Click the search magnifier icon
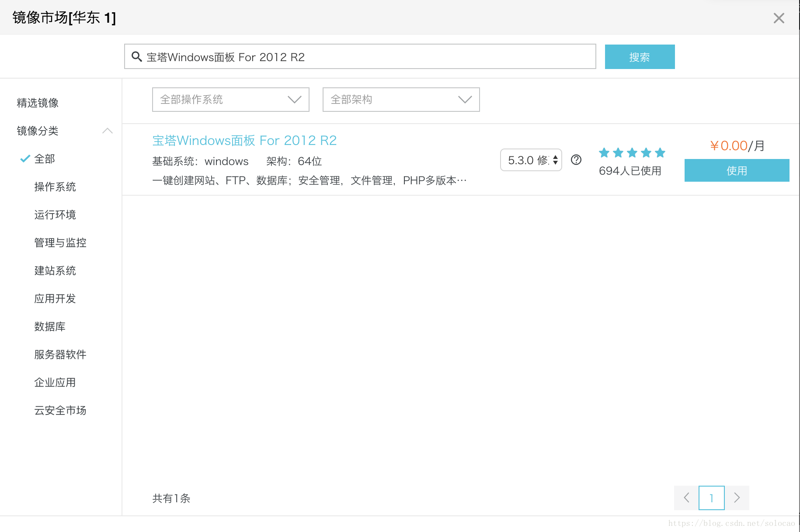Screen dimensions: 800x532 click(137, 57)
